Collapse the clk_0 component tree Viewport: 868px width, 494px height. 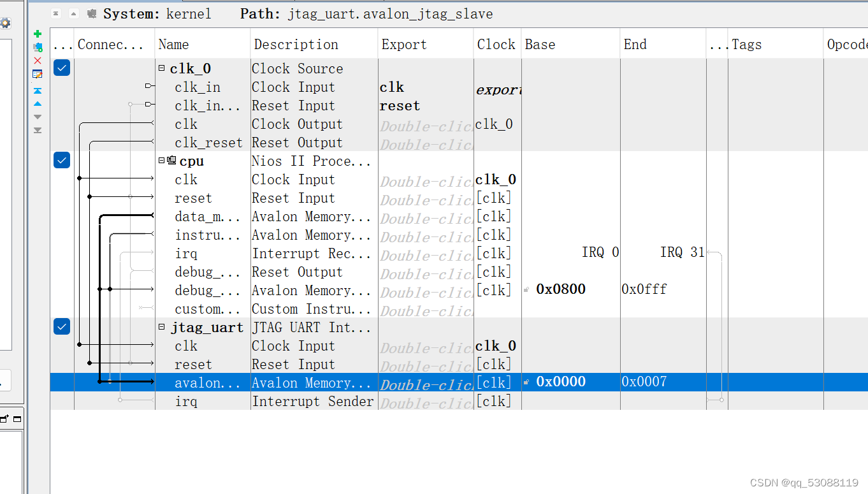coord(161,68)
